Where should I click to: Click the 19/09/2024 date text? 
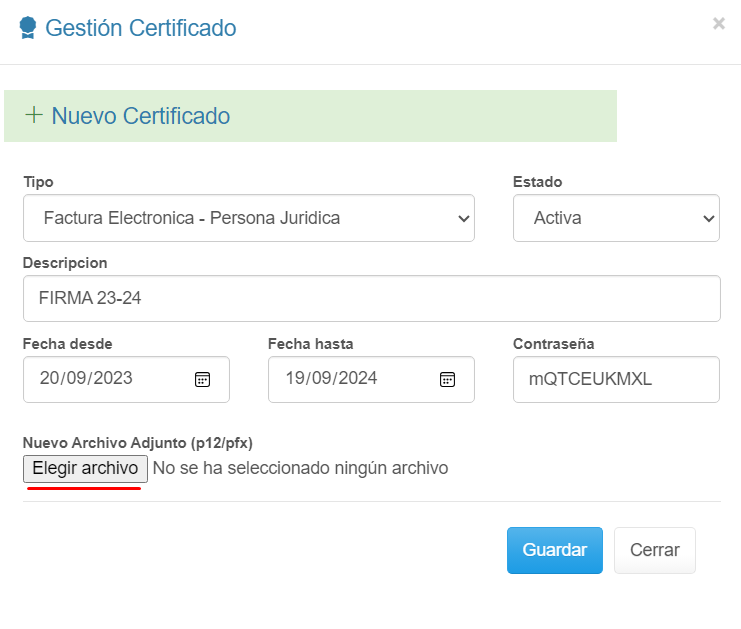tap(332, 379)
